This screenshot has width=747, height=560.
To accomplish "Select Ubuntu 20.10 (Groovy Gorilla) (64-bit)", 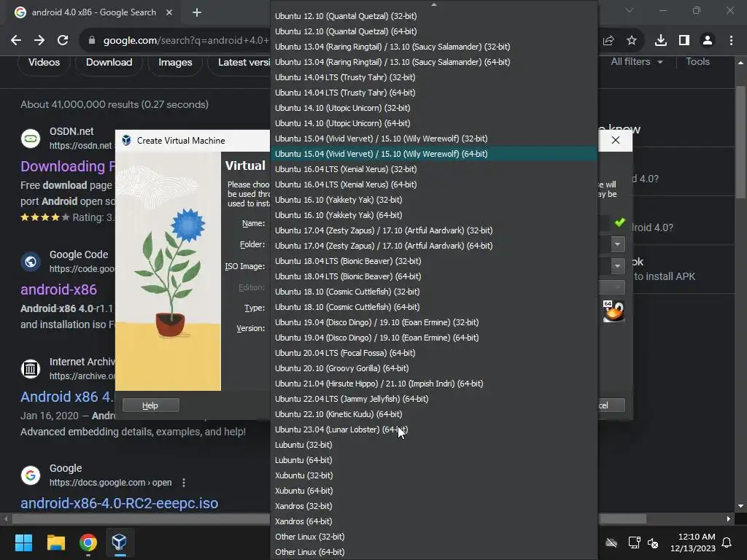I will point(433,368).
